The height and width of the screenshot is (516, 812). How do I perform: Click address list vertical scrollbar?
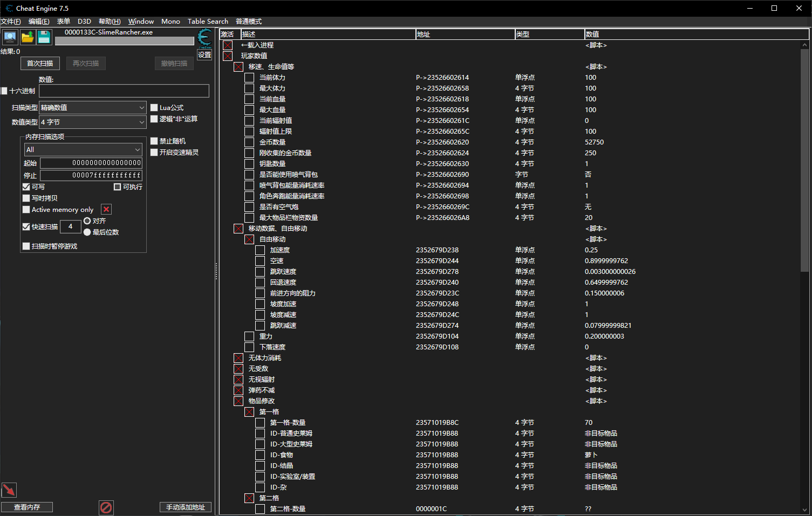804,161
